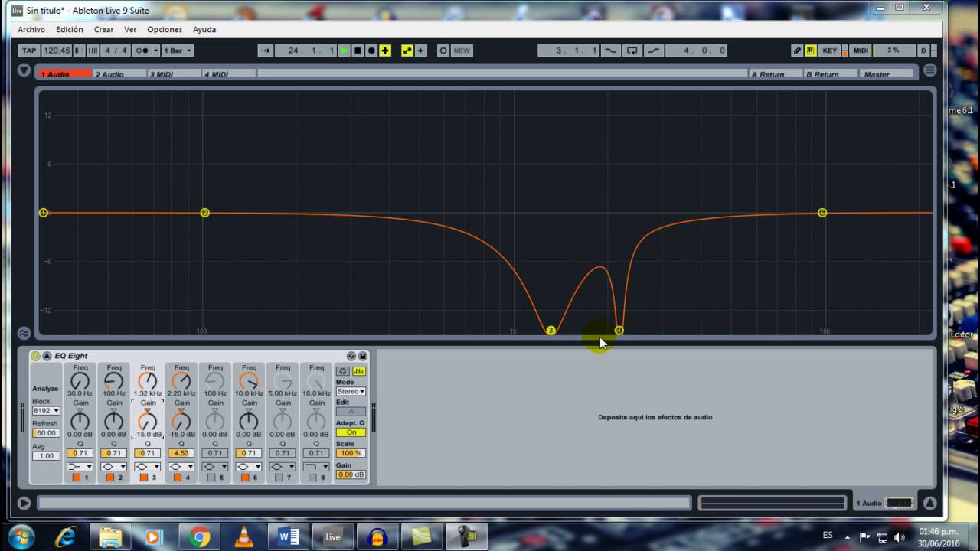The width and height of the screenshot is (980, 551).
Task: Open band 4 filter type dropdown
Action: 181,467
